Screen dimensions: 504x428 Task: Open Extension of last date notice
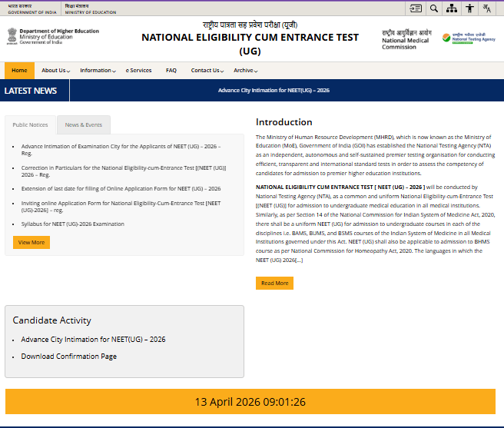point(121,189)
